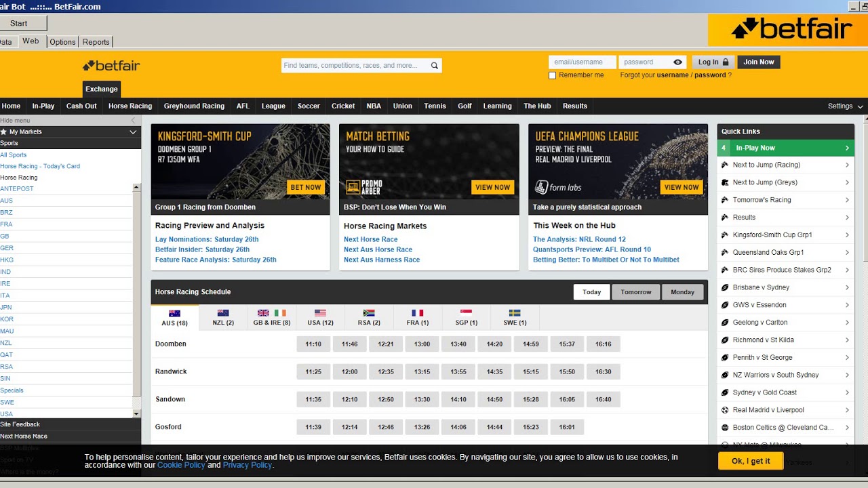
Task: Switch to the Options tab
Action: (x=62, y=42)
